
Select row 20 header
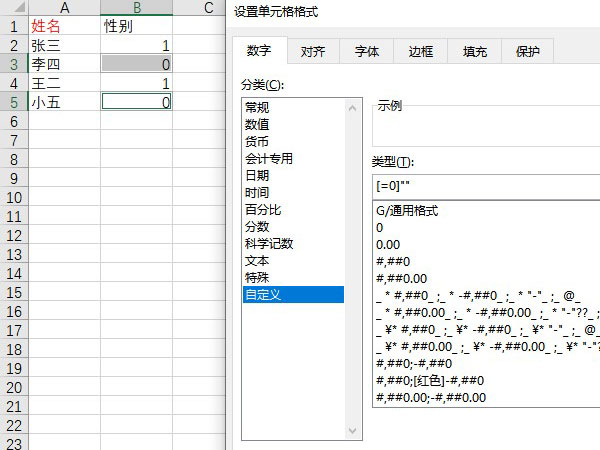pyautogui.click(x=14, y=387)
